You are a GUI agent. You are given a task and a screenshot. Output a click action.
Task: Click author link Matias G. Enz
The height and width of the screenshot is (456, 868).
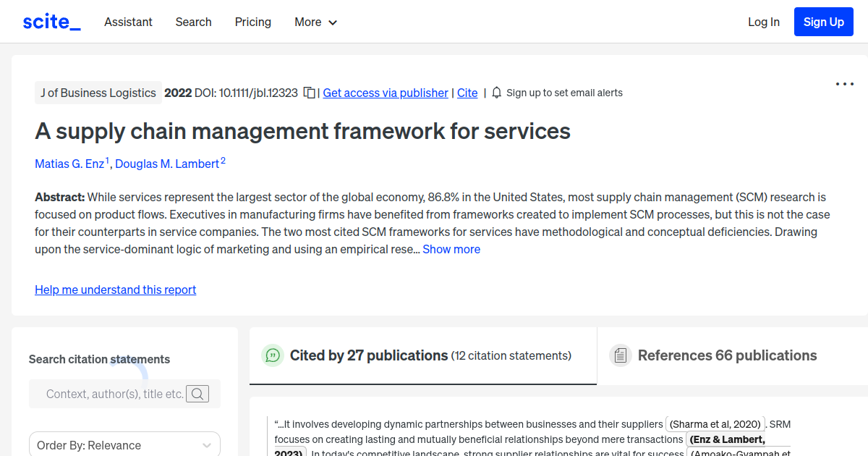click(x=69, y=164)
